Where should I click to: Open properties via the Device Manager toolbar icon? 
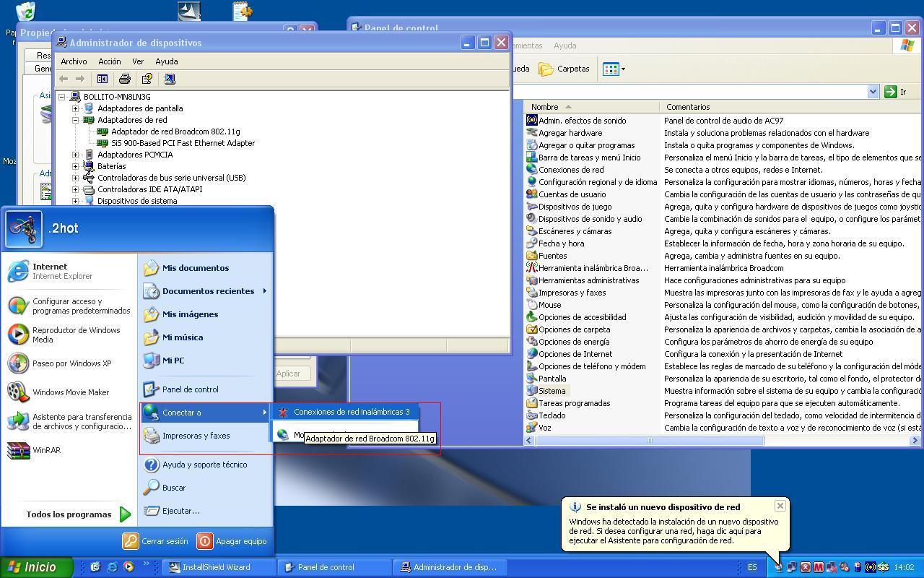click(147, 79)
